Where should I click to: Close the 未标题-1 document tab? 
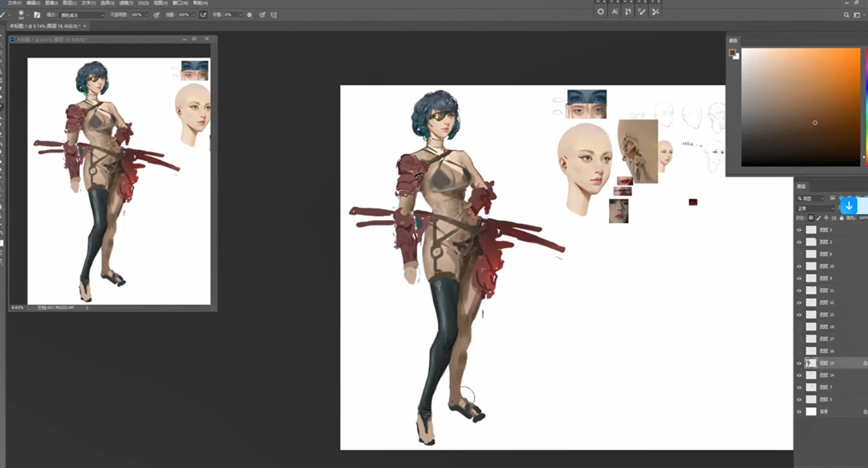pos(85,26)
